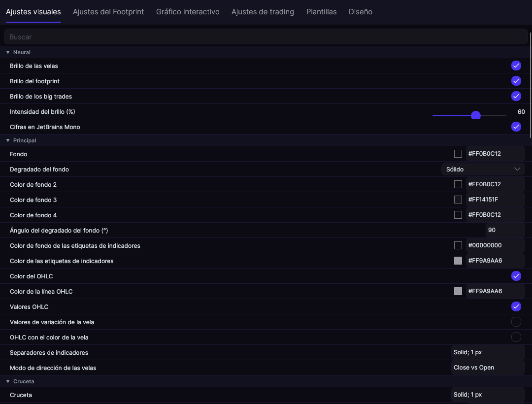Viewport: 532px width, 404px height.
Task: Disable the Color del OHLC toggle
Action: (x=516, y=276)
